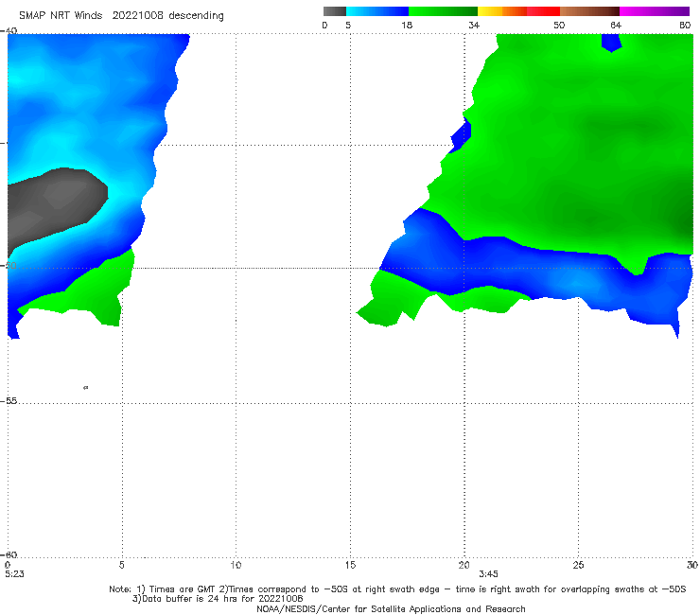Click the note line starting 'Note: 1) Times are GMT'
Image resolution: width=700 pixels, height=615 pixels.
[397, 589]
